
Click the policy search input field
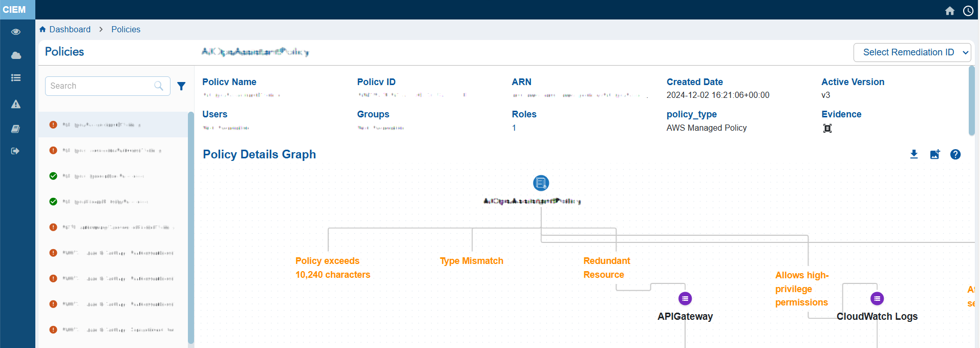(x=101, y=86)
